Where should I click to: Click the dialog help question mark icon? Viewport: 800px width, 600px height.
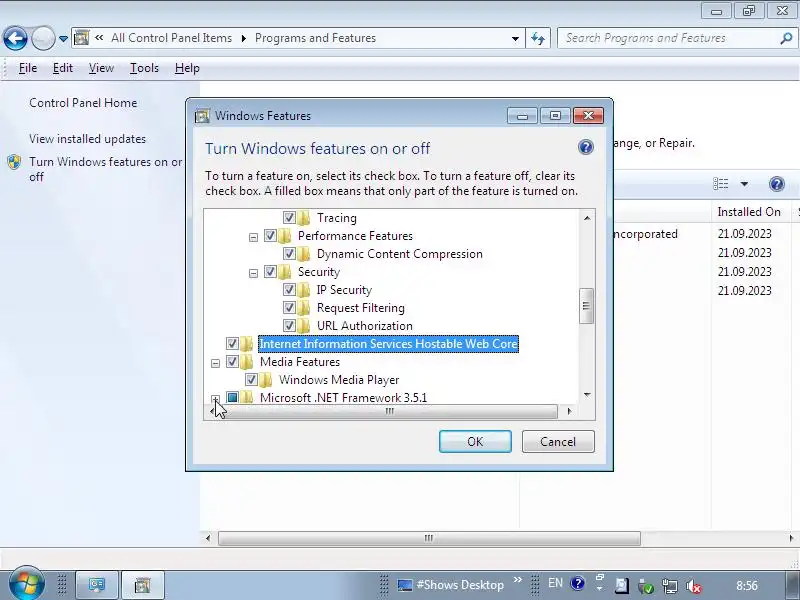tap(586, 147)
